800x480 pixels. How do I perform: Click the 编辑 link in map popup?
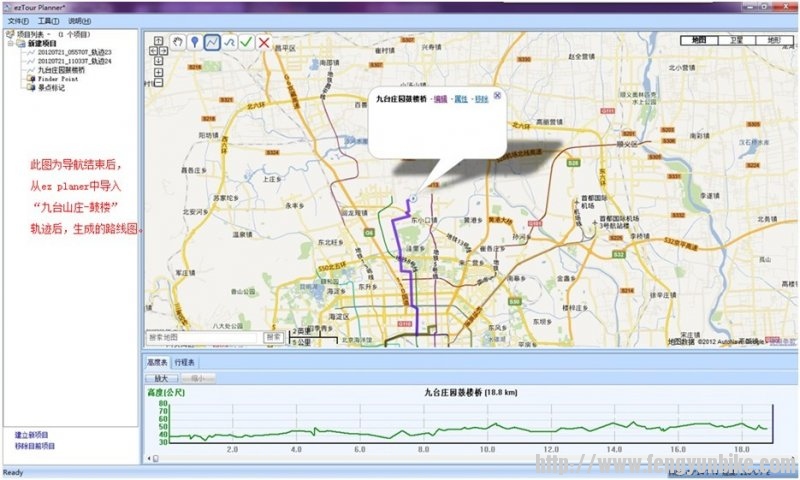pos(440,98)
